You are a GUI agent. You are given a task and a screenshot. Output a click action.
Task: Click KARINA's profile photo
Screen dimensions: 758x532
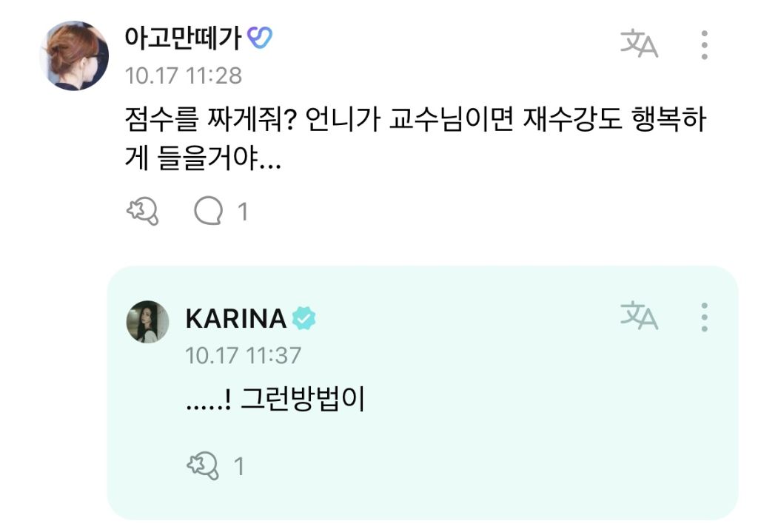147,320
